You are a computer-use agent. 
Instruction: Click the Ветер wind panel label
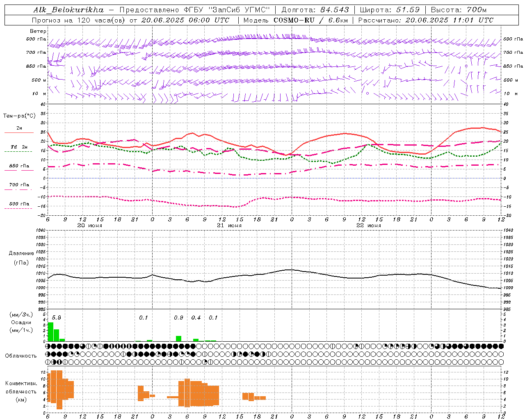pos(38,31)
